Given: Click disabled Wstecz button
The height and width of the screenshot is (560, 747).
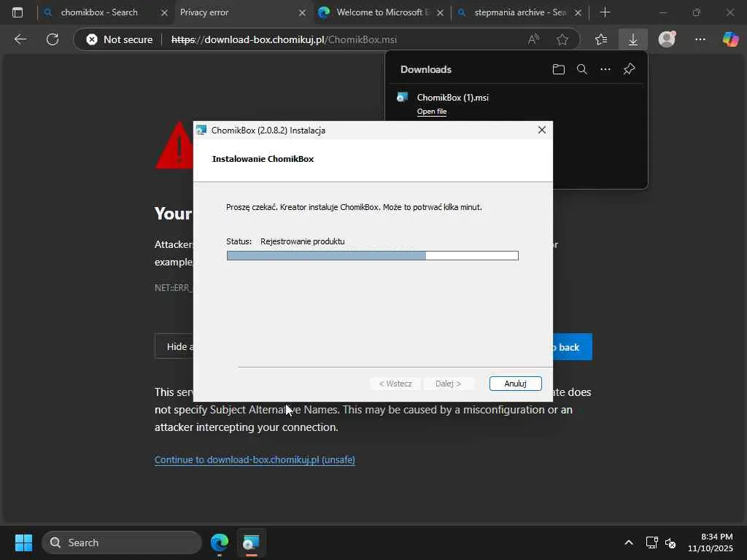Looking at the screenshot, I should pos(395,384).
